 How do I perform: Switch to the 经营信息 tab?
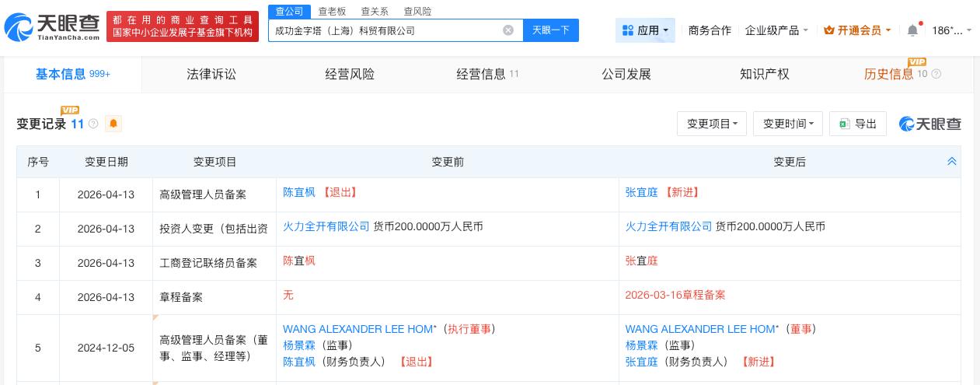coord(488,74)
